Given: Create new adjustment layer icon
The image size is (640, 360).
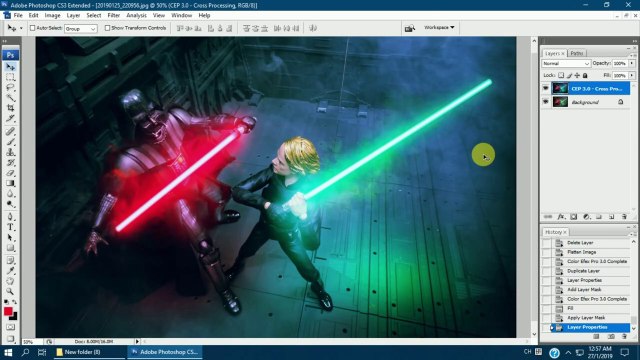Looking at the screenshot, I should point(586,217).
